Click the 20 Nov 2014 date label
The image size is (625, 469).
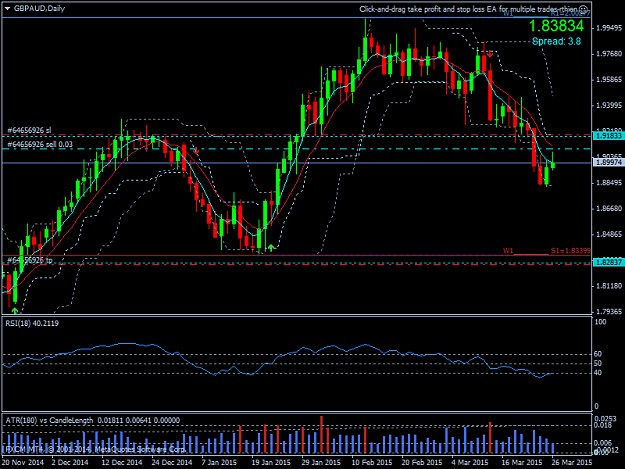pos(23,462)
